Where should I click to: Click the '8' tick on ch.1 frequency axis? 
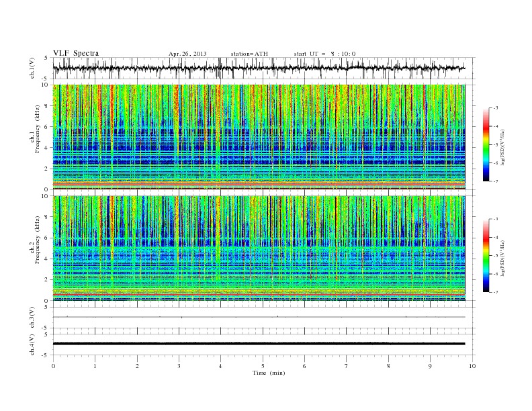tap(46, 106)
